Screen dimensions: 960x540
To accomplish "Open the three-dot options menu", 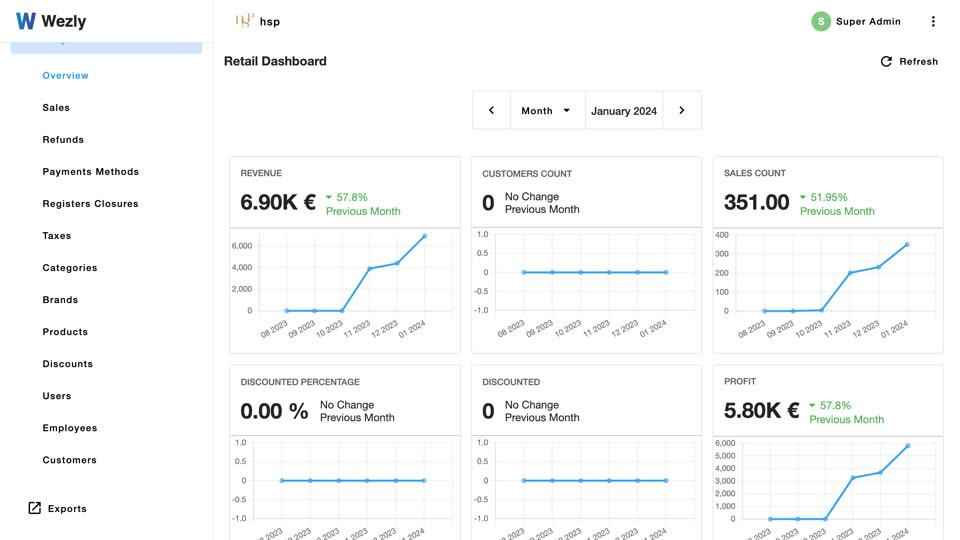I will (933, 21).
